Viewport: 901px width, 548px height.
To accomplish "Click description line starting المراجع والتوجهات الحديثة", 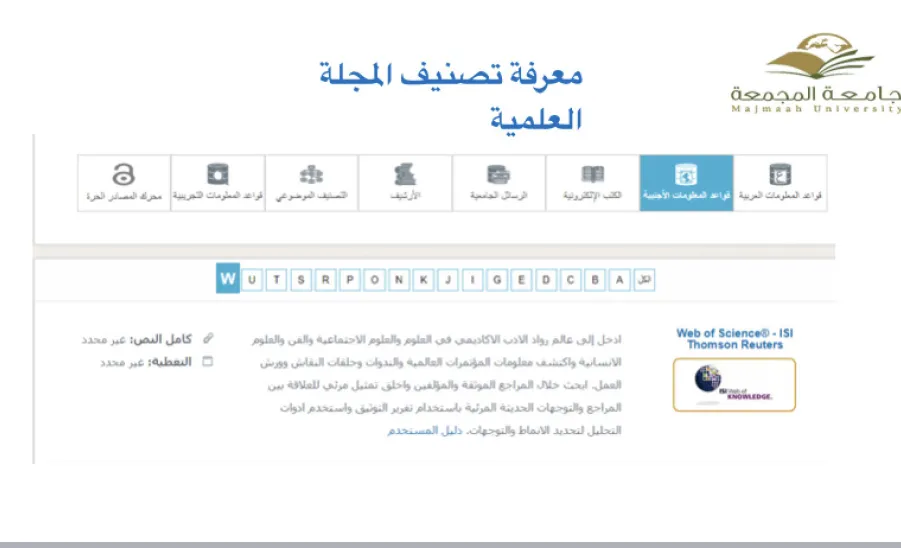I will 450,407.
